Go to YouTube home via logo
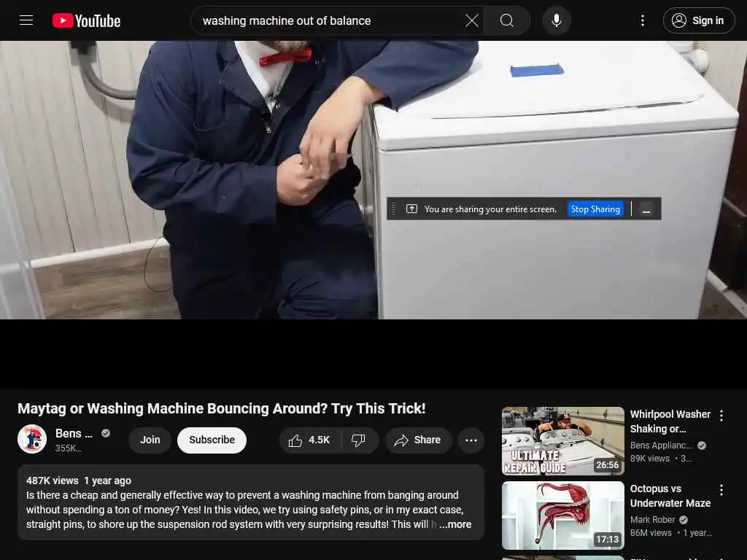 [x=86, y=20]
